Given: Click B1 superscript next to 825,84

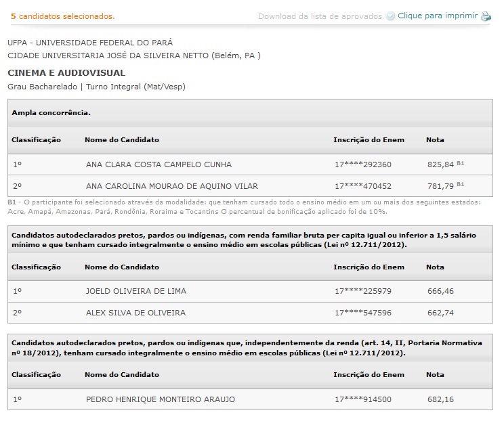Looking at the screenshot, I should 460,163.
